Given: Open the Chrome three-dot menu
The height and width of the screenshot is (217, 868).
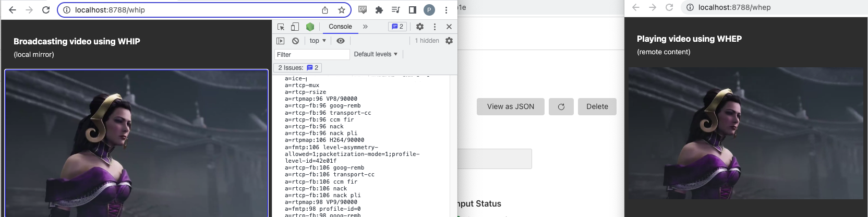Looking at the screenshot, I should [x=446, y=10].
